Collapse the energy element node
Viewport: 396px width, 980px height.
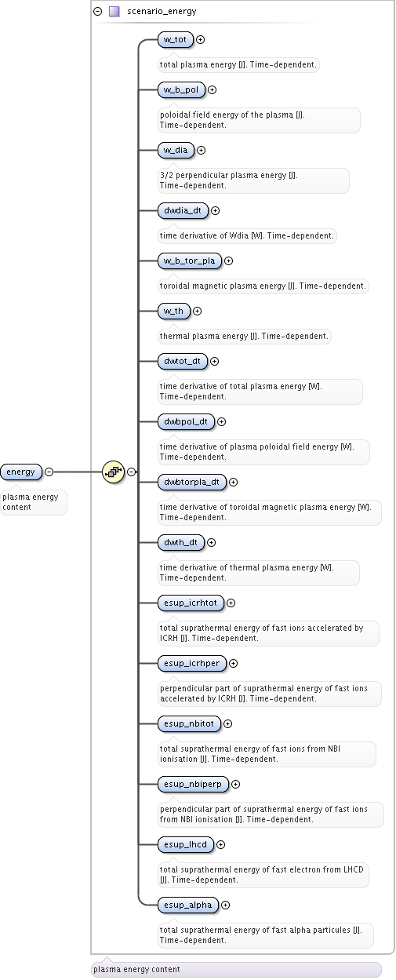pos(49,472)
